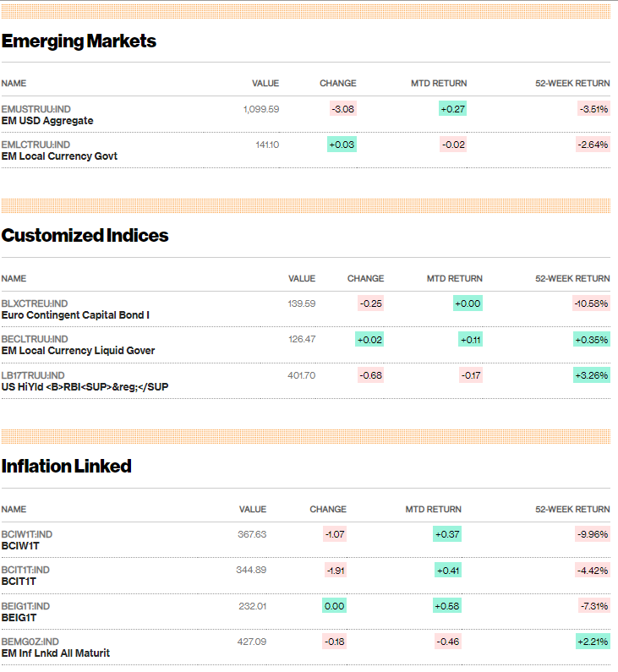Click the BEMG0Z:IND ticker
618x672 pixels.
[30, 642]
